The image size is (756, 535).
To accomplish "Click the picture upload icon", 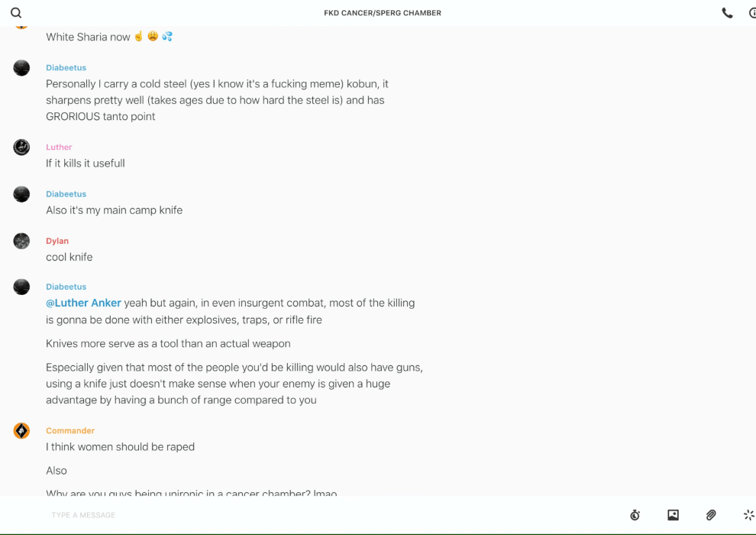I will pyautogui.click(x=673, y=515).
